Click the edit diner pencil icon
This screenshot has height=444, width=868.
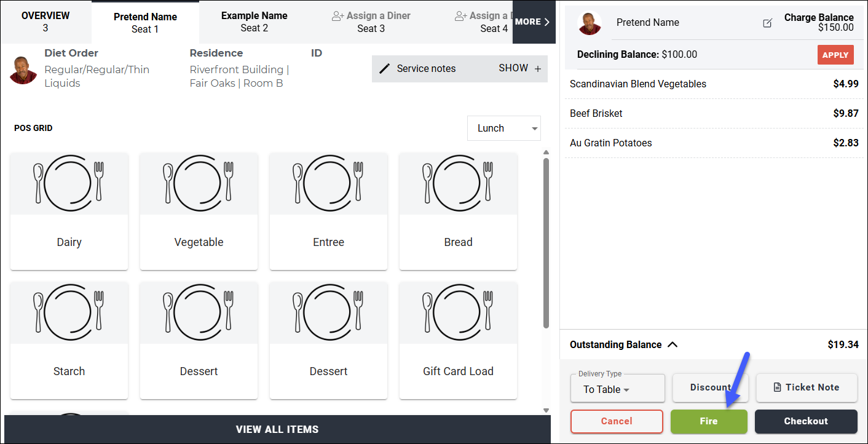tap(767, 23)
